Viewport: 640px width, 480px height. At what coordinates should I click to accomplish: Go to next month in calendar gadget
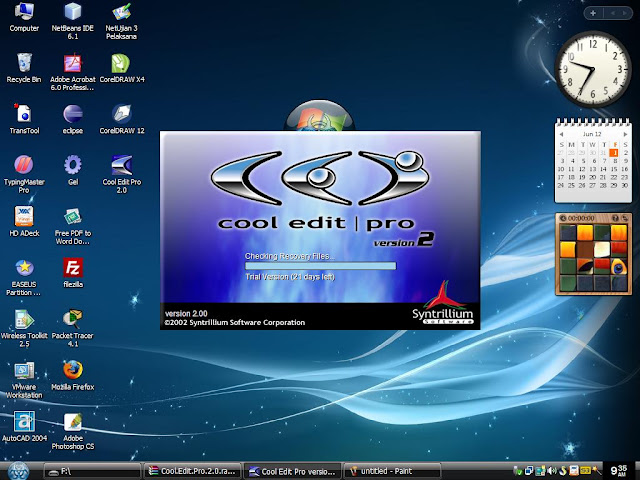click(x=625, y=134)
